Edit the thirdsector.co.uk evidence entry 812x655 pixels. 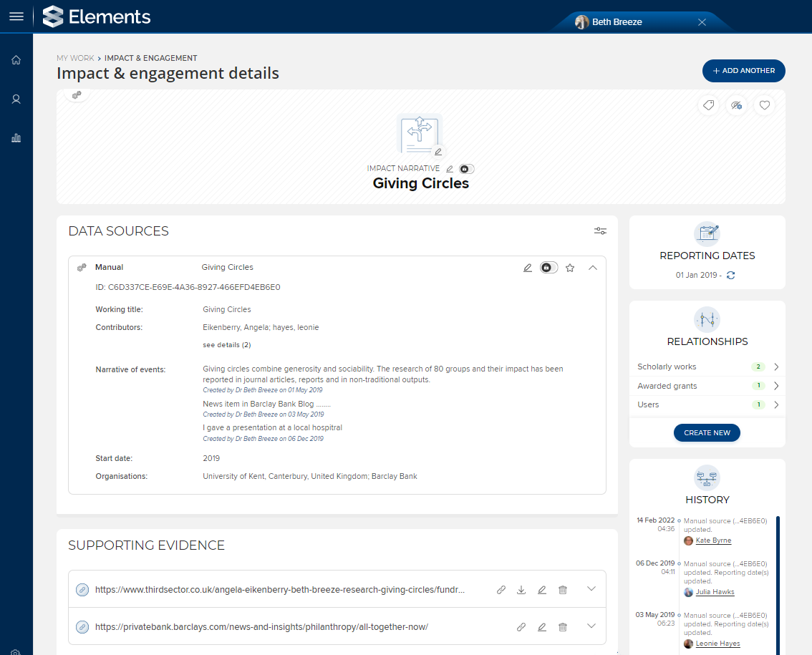coord(542,590)
